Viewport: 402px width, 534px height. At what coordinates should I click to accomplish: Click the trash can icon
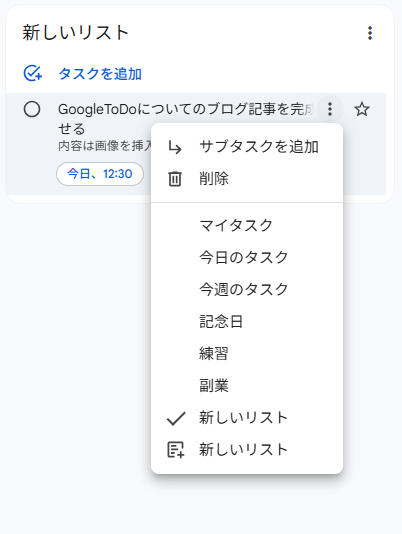175,179
